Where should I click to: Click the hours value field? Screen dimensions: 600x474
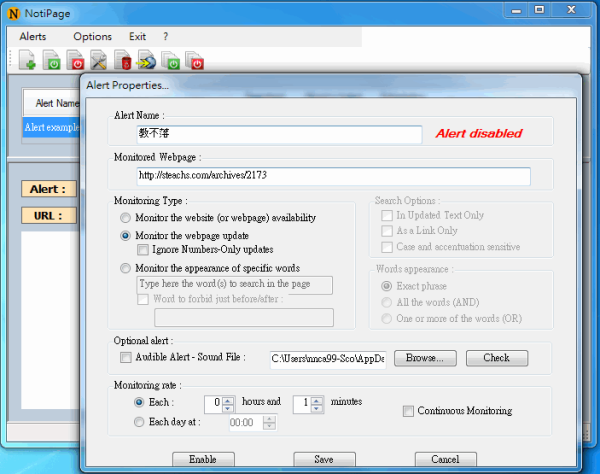coord(214,404)
